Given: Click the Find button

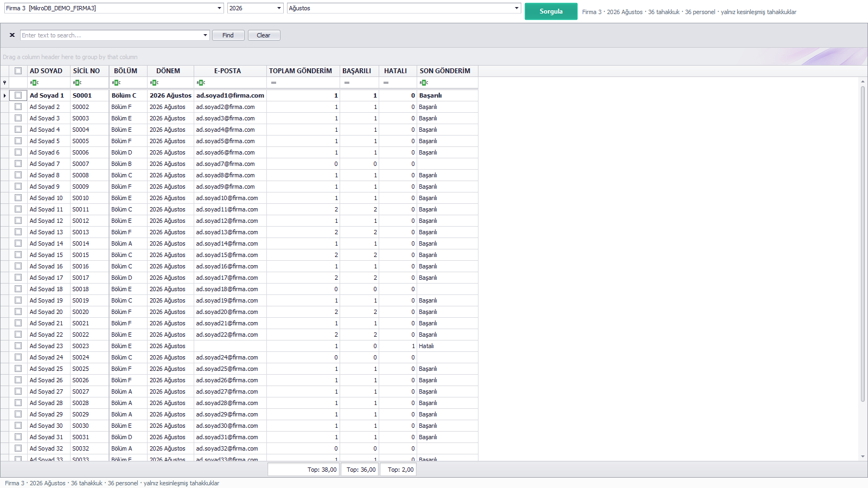Looking at the screenshot, I should click(x=228, y=35).
